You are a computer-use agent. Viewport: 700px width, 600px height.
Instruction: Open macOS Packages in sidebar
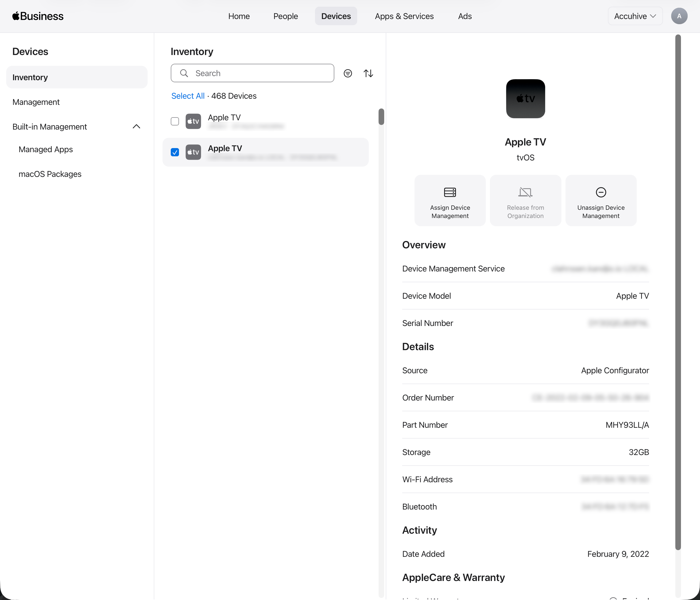(x=50, y=174)
